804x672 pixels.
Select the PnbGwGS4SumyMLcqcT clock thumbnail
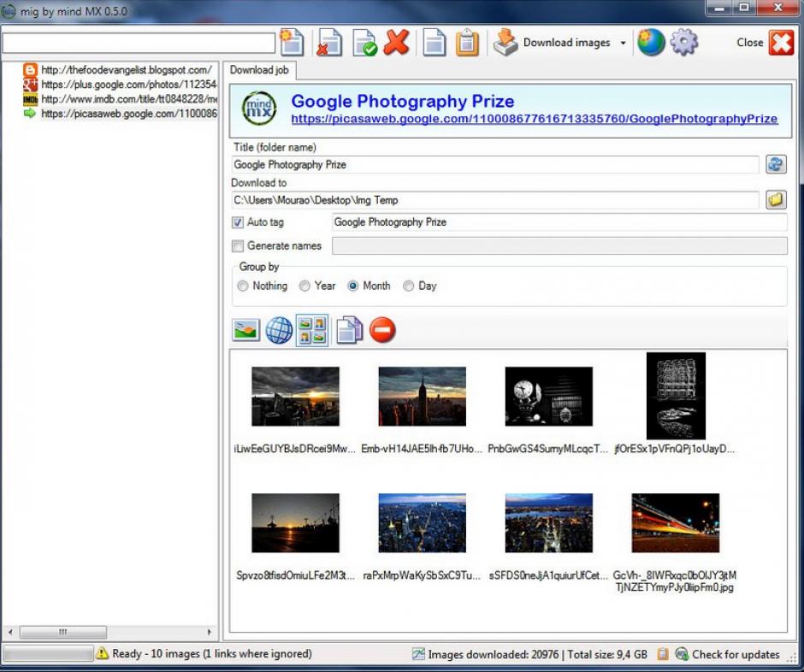click(548, 396)
